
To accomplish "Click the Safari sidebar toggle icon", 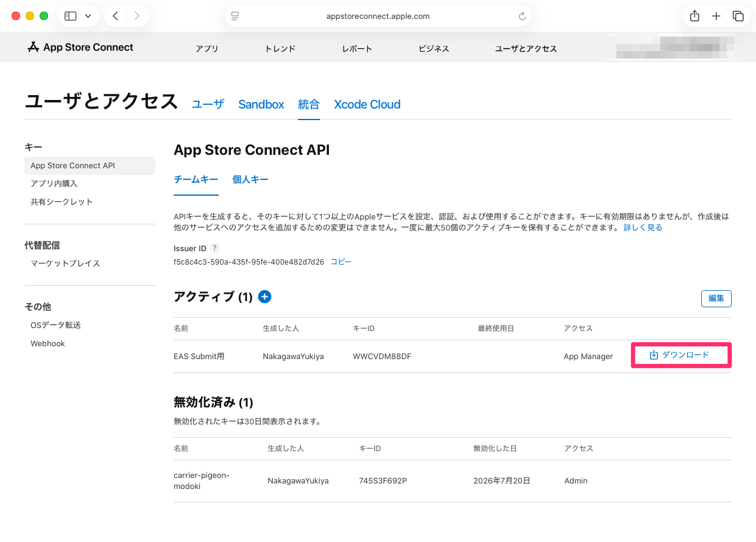I will click(x=71, y=16).
